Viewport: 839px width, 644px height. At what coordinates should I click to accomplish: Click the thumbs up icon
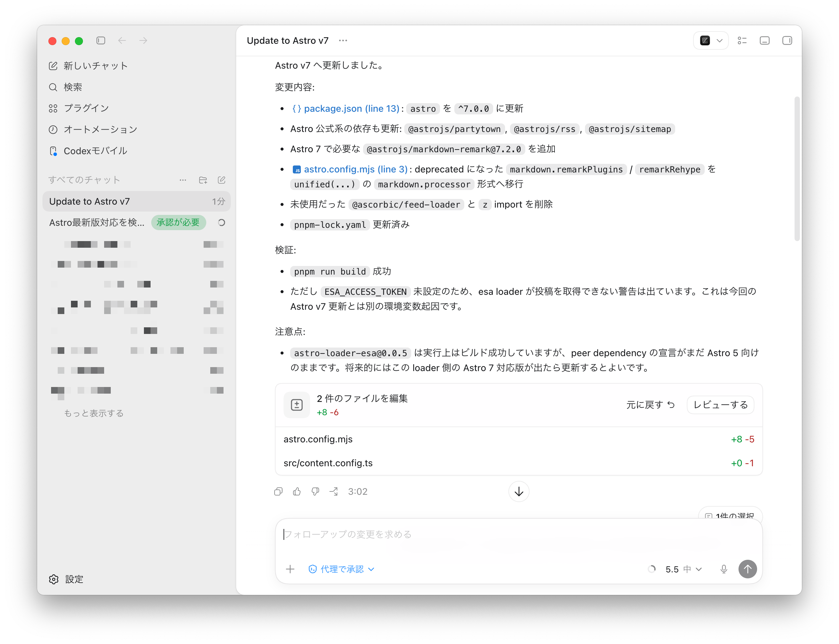[x=297, y=491]
